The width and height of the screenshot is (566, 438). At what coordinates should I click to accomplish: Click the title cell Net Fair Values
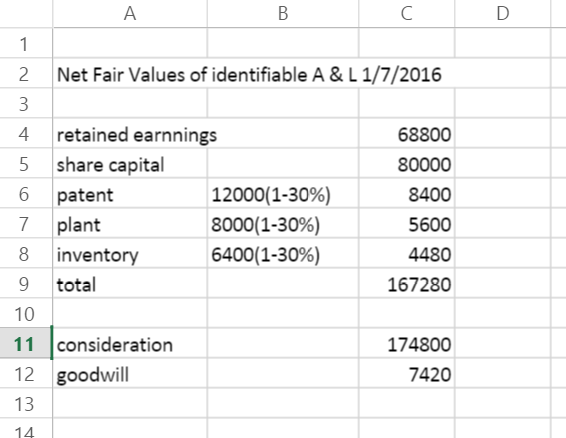[249, 75]
